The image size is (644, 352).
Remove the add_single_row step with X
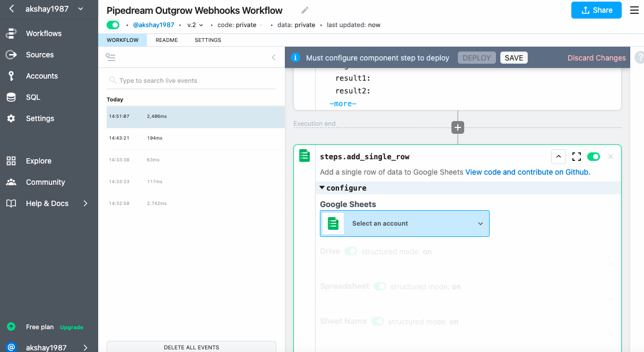pyautogui.click(x=611, y=157)
